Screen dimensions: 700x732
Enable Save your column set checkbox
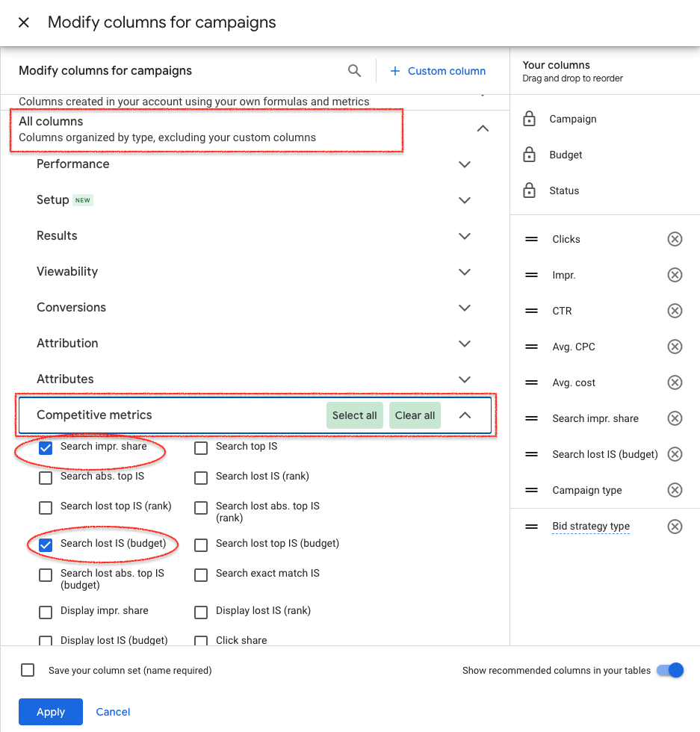28,671
